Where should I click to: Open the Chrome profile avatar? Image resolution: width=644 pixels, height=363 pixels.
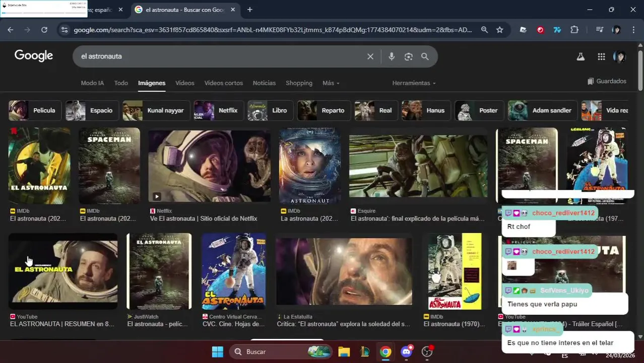point(616,30)
